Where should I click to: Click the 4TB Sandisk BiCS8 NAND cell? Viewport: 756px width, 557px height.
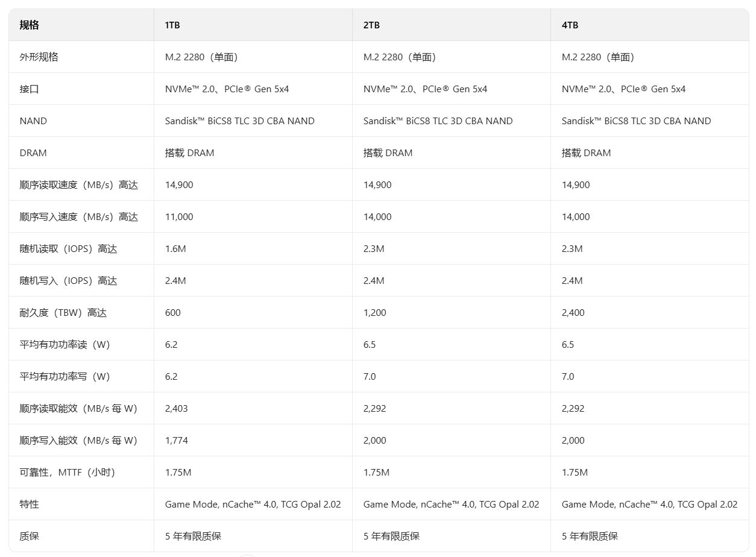point(636,121)
